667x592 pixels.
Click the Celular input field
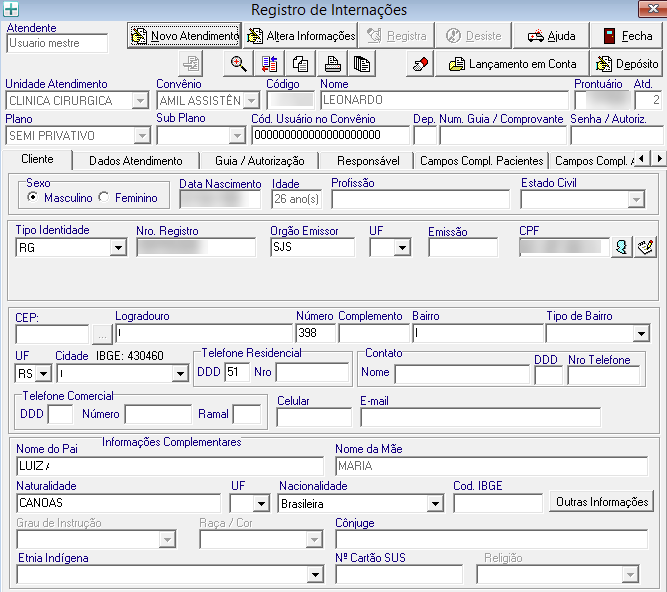(314, 417)
